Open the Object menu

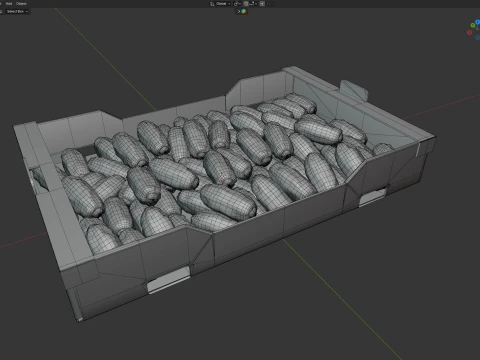(x=21, y=4)
